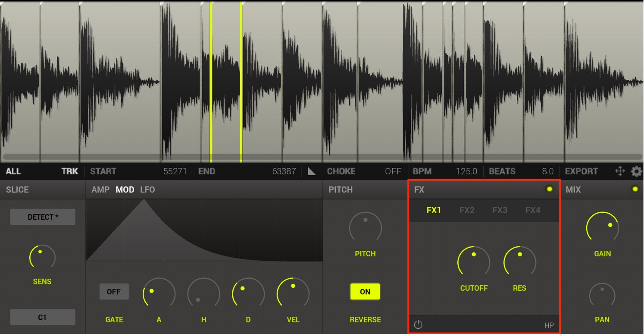Click the BPM value 125.0
The width and height of the screenshot is (644, 334).
(x=466, y=171)
